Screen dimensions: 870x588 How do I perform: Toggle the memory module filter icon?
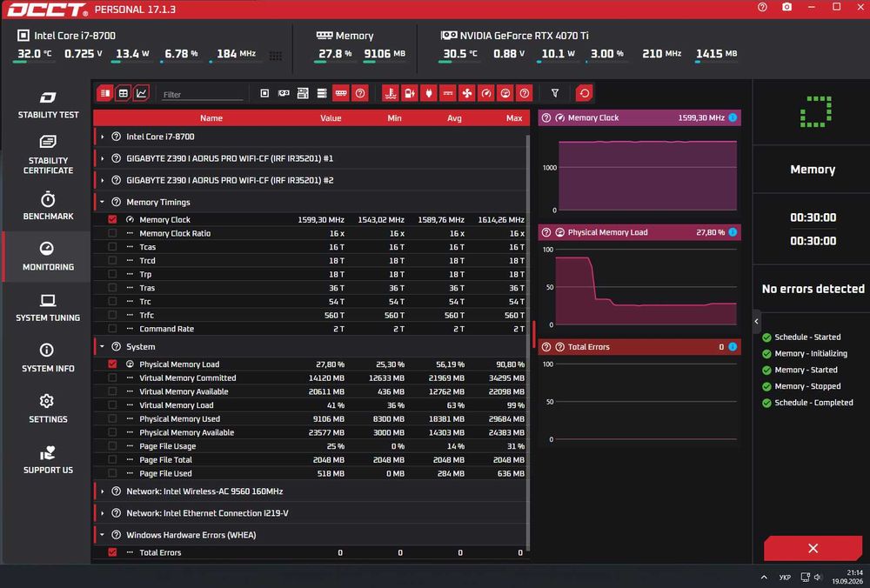tap(341, 93)
